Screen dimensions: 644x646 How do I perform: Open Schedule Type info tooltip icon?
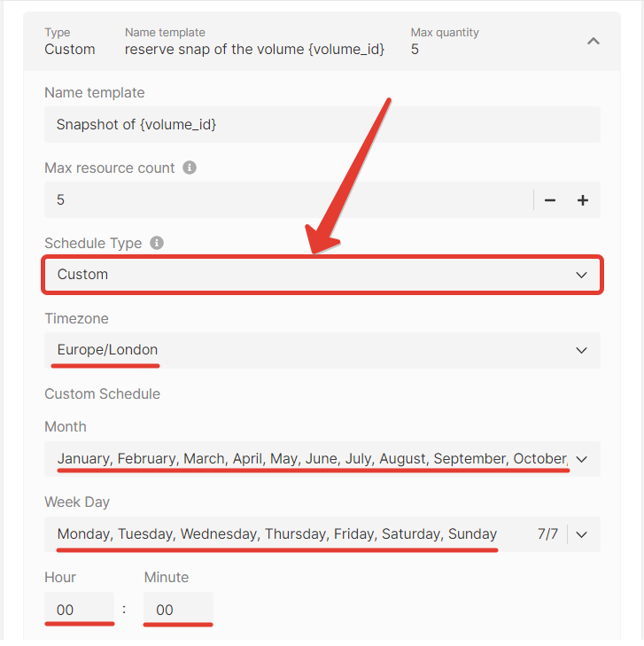click(157, 243)
